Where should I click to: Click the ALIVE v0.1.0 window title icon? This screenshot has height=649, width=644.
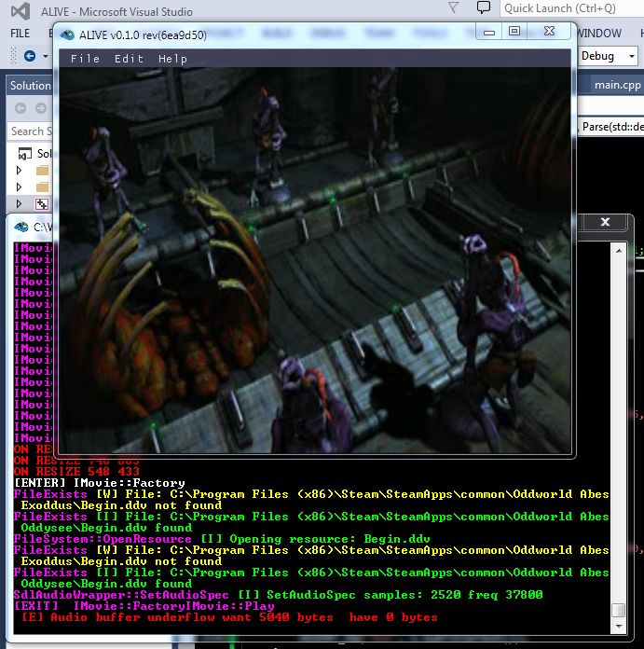[x=67, y=35]
